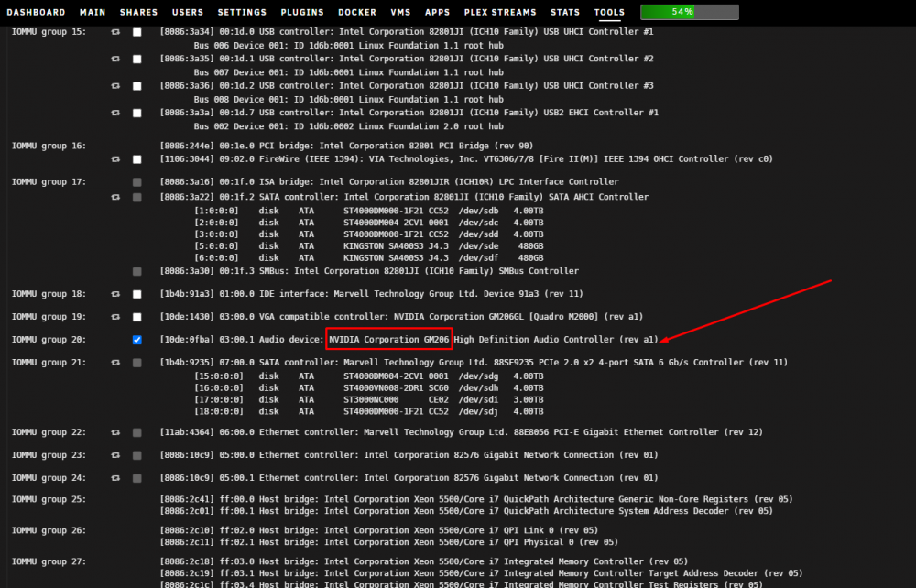Click reset icon for USB UHCI Controller #1
916x588 pixels.
click(x=115, y=32)
